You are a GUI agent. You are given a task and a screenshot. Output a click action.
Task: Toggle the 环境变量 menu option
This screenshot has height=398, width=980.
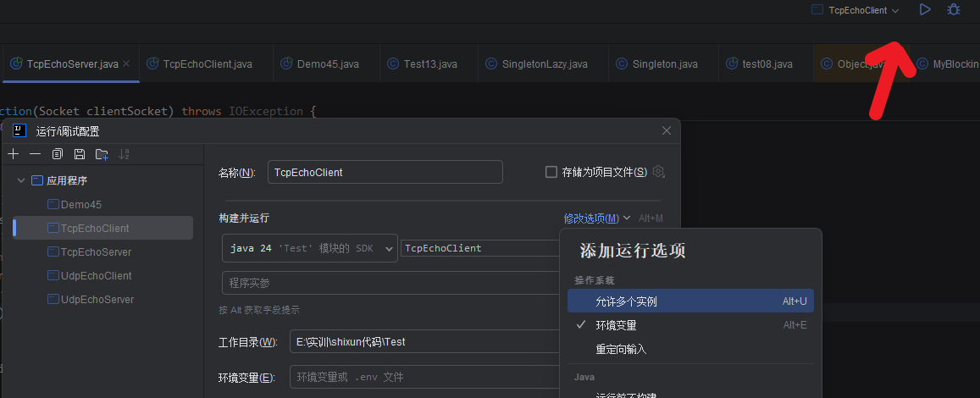pos(690,325)
